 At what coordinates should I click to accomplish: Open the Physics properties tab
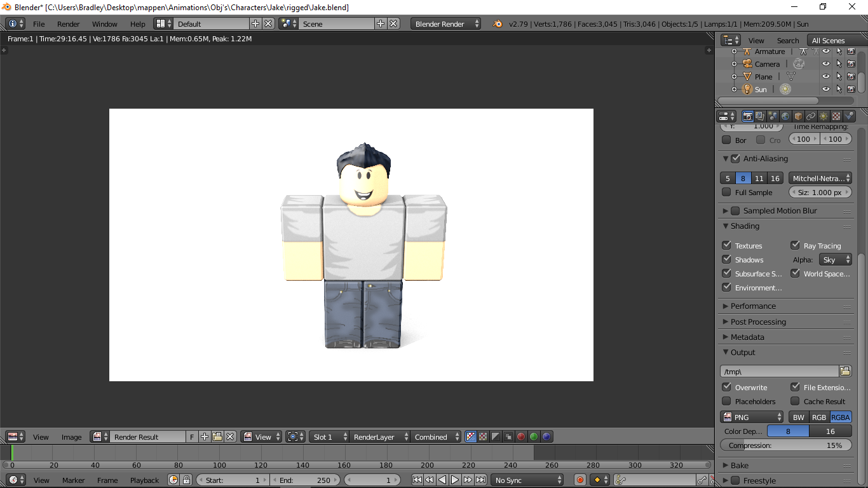click(849, 116)
